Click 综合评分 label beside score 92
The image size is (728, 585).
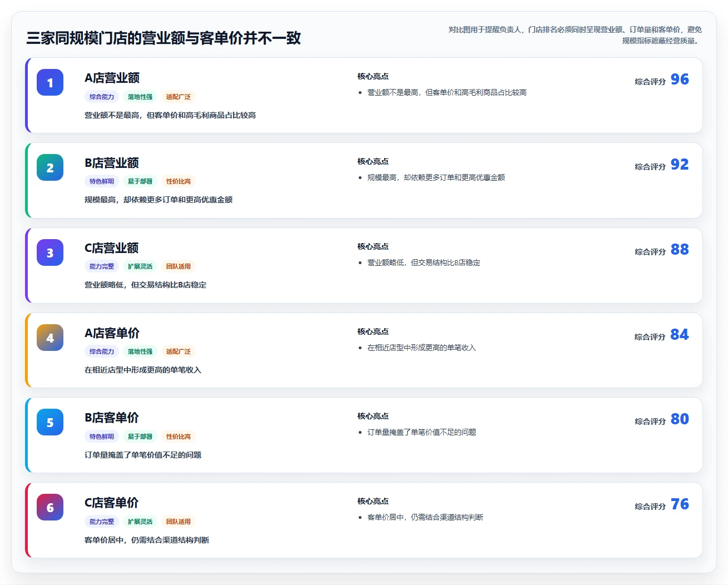(650, 167)
